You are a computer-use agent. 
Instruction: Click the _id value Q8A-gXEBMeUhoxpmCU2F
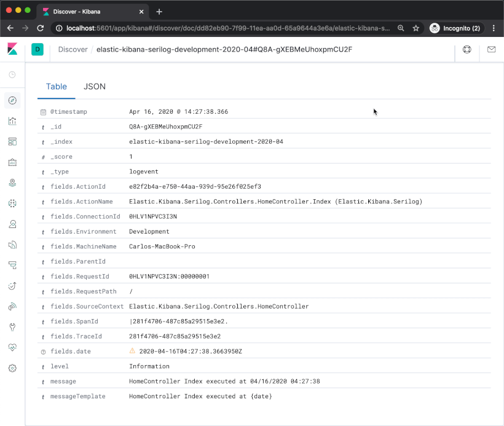tap(166, 127)
